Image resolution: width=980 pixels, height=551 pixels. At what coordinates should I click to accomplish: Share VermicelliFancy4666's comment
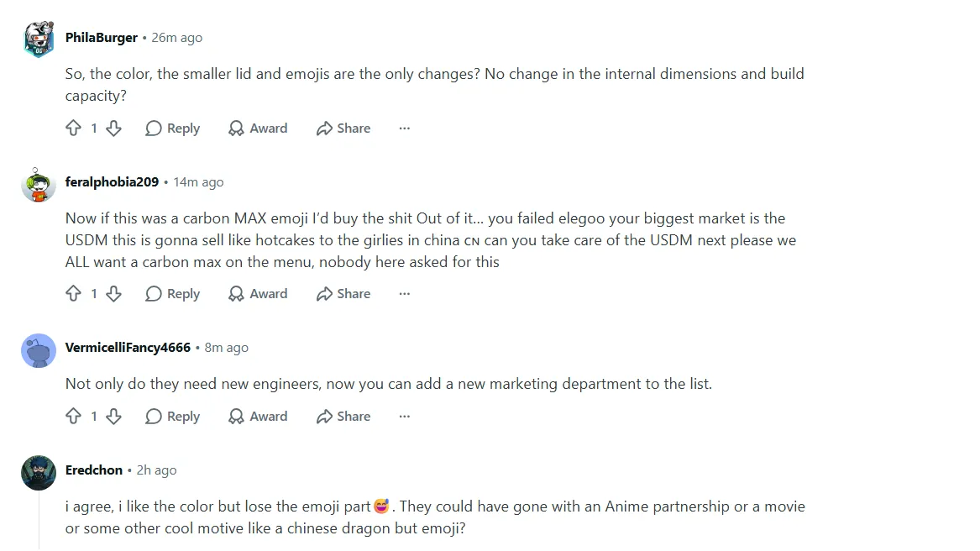[343, 417]
